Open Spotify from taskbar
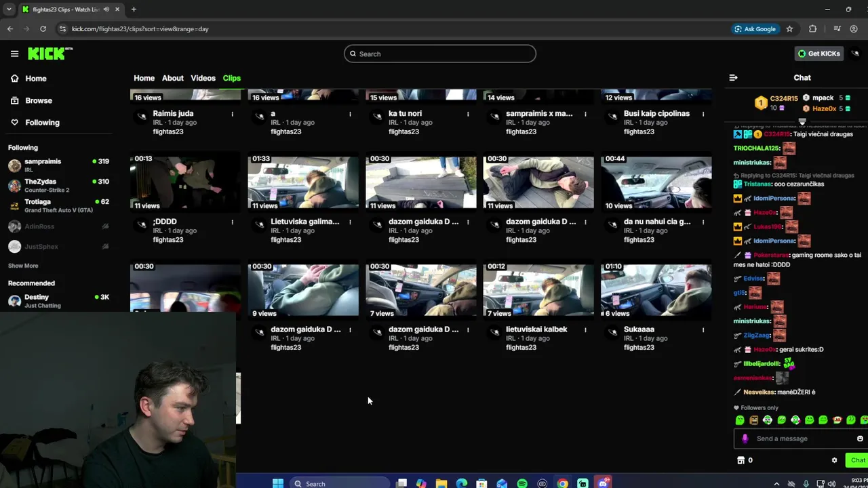This screenshot has width=868, height=488. [x=522, y=483]
